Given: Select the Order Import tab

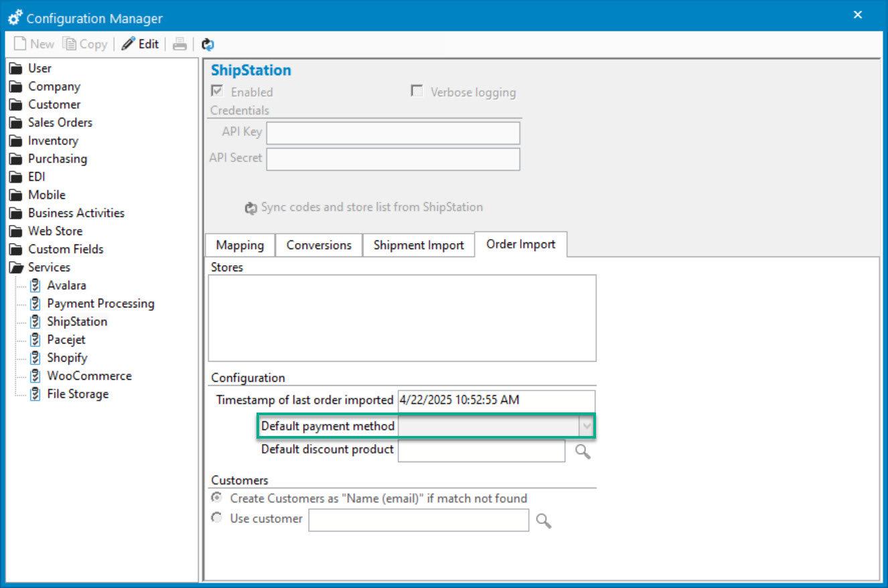Looking at the screenshot, I should 521,244.
